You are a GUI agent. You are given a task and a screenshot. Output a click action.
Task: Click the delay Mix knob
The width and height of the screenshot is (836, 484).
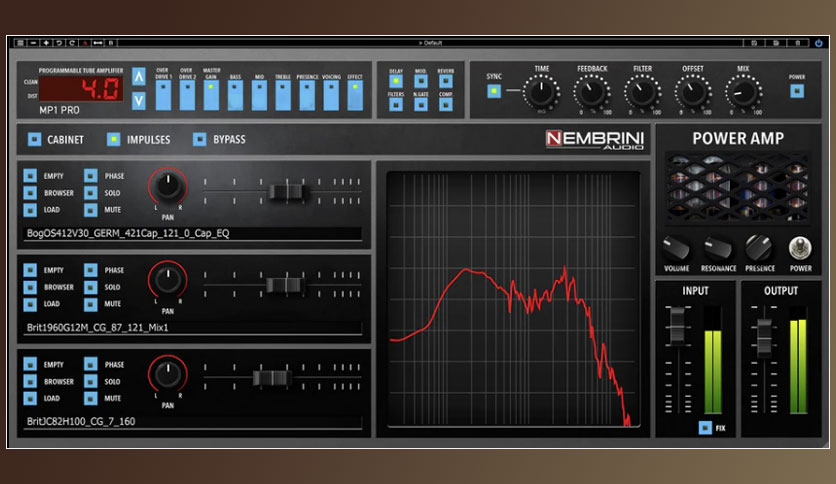tap(743, 92)
